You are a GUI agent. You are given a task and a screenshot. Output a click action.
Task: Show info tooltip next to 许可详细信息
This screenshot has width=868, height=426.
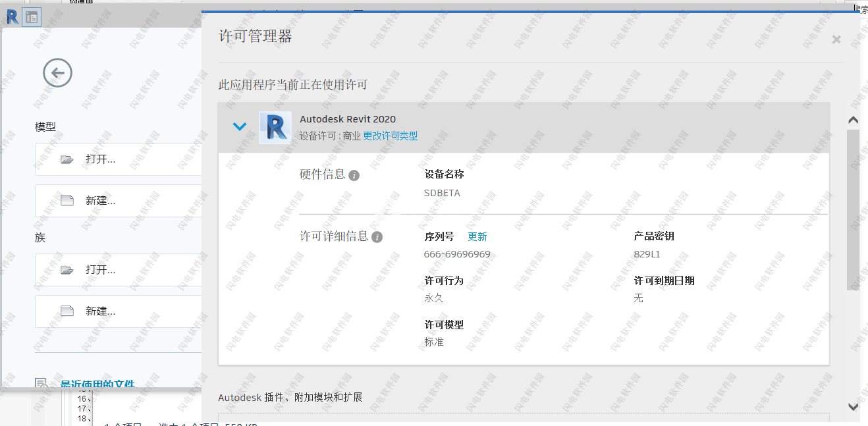pyautogui.click(x=377, y=237)
